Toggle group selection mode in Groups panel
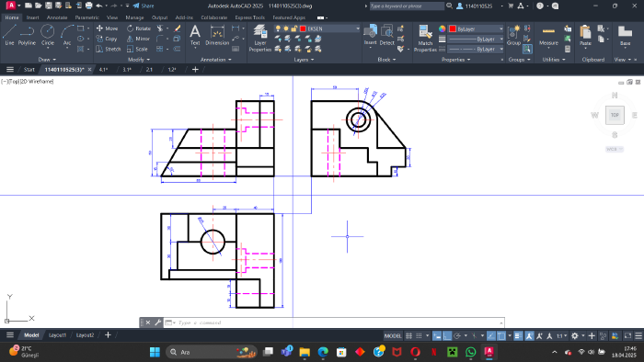644x362 pixels. coord(527,49)
